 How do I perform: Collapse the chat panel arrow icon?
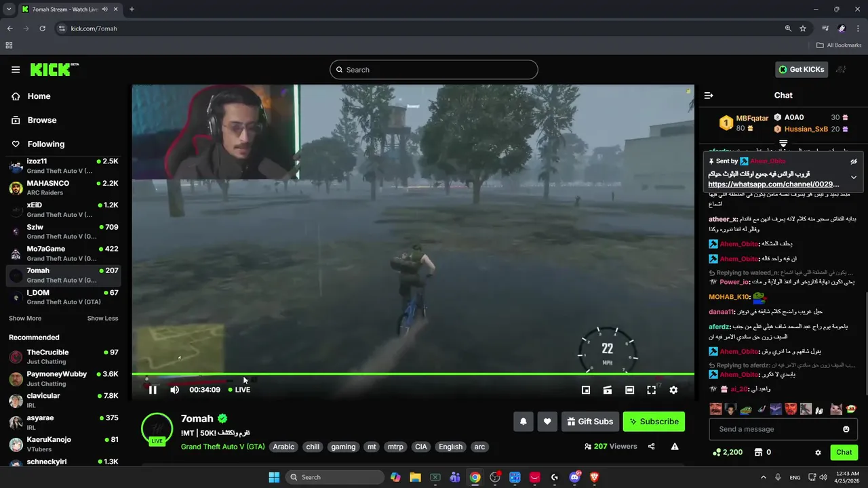pos(709,96)
